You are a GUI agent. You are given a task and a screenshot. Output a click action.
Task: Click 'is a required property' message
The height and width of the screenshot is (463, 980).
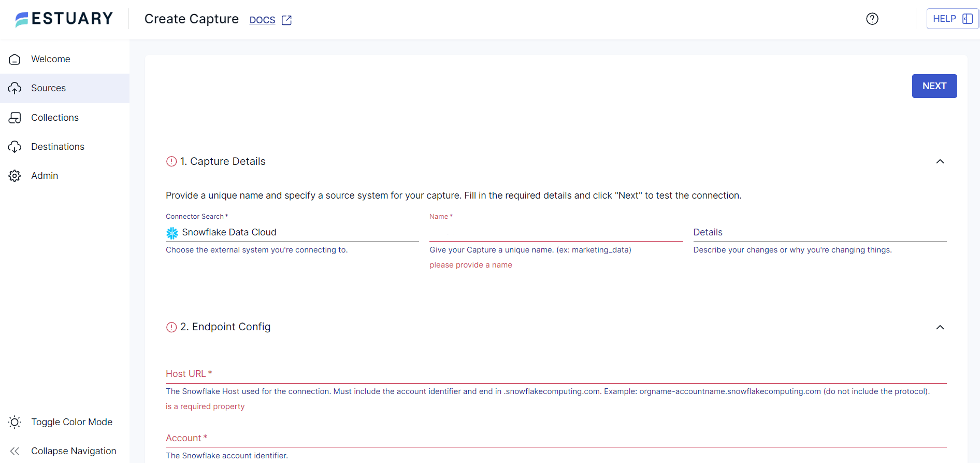tap(205, 406)
